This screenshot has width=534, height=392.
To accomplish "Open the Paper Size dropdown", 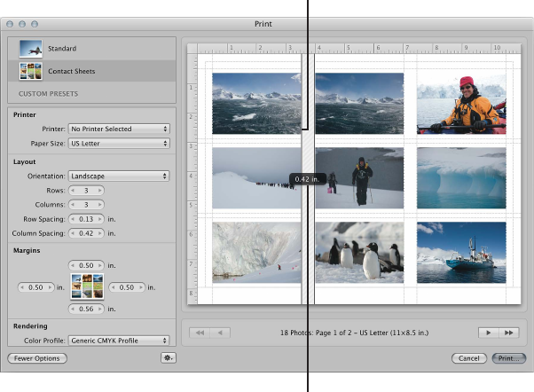I will [x=119, y=142].
